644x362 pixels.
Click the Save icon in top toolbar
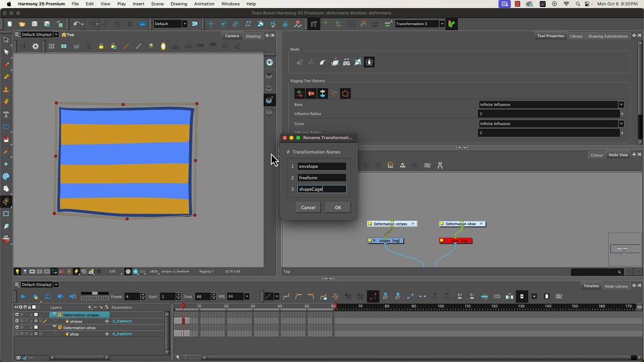pyautogui.click(x=34, y=24)
